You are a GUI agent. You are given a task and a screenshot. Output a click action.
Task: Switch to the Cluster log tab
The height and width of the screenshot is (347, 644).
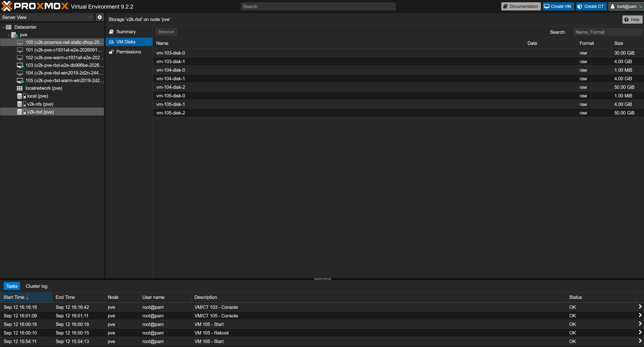click(x=37, y=286)
